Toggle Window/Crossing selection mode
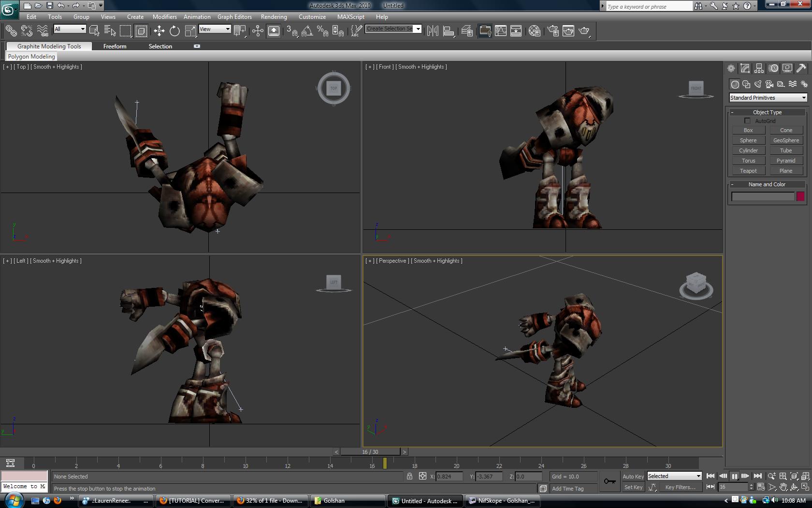The width and height of the screenshot is (812, 508). click(x=141, y=31)
